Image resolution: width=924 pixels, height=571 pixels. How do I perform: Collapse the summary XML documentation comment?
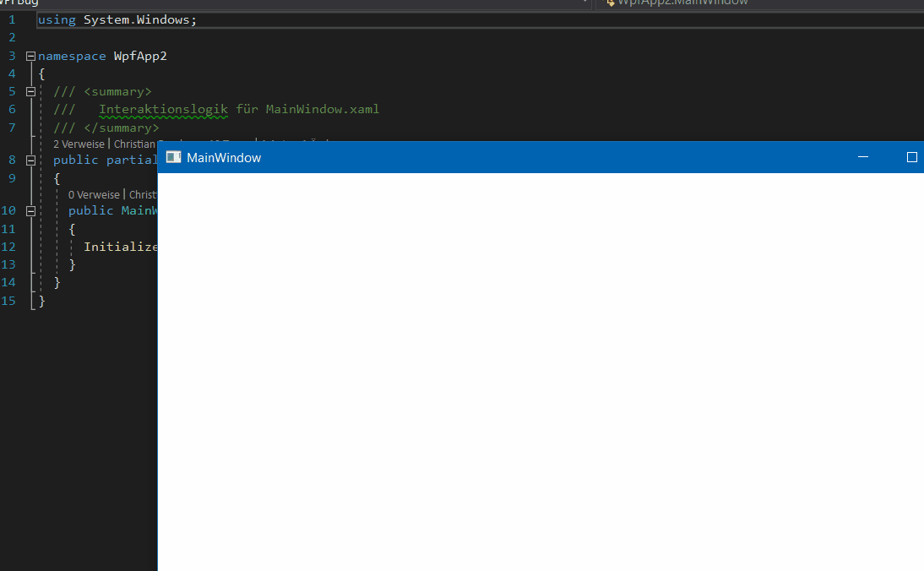point(30,91)
